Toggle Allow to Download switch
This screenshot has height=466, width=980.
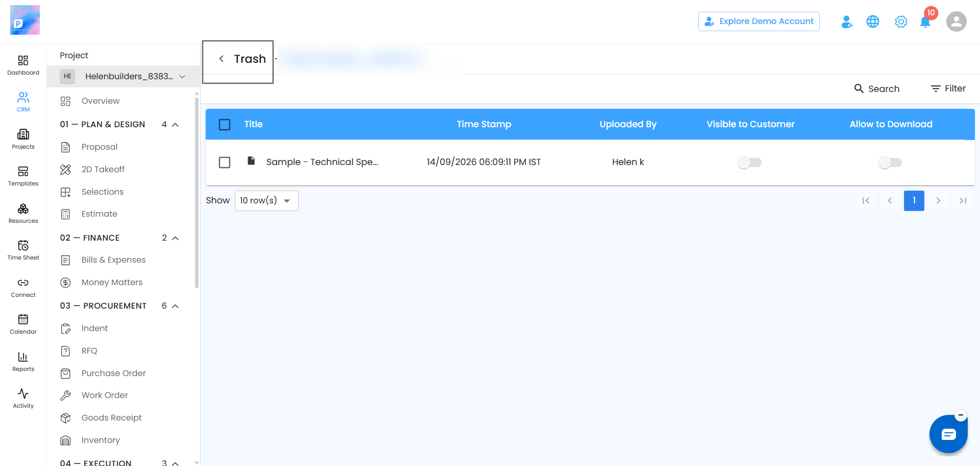coord(890,162)
